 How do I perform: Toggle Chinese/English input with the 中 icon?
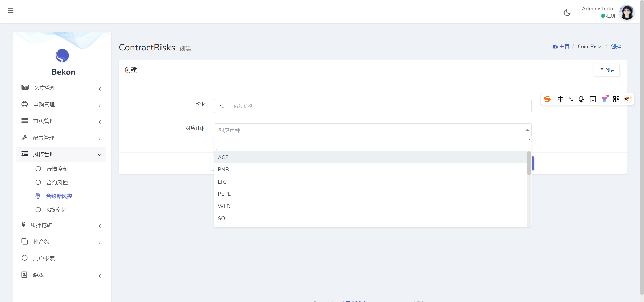coord(561,99)
